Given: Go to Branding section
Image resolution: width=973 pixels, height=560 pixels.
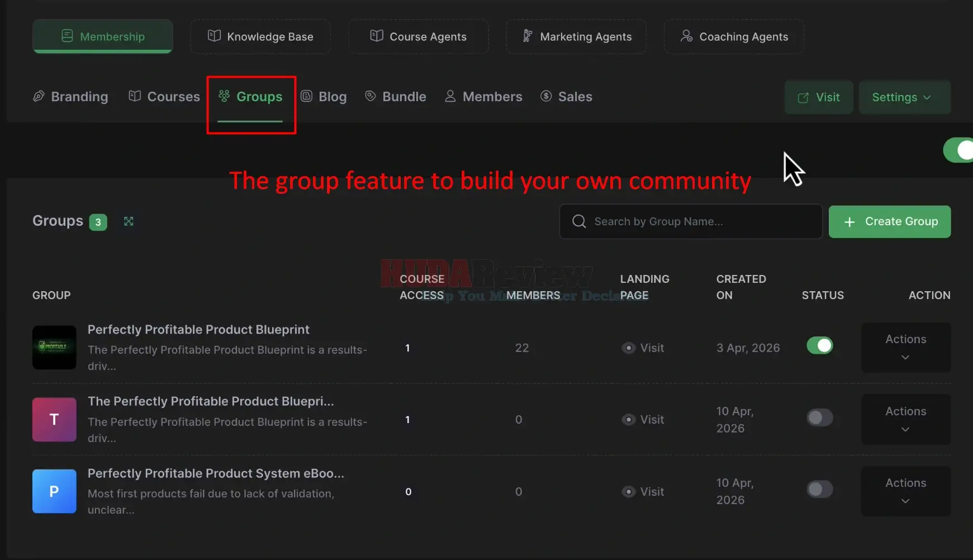Looking at the screenshot, I should [70, 97].
